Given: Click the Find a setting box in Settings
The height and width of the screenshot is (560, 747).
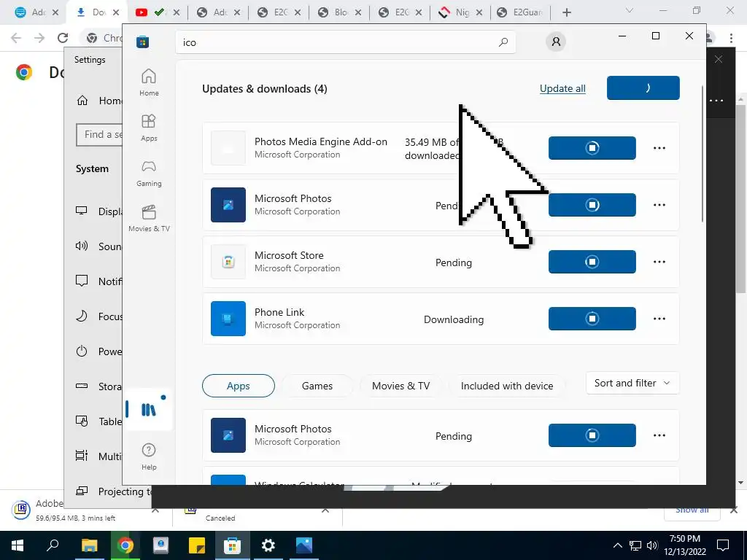Looking at the screenshot, I should (99, 135).
